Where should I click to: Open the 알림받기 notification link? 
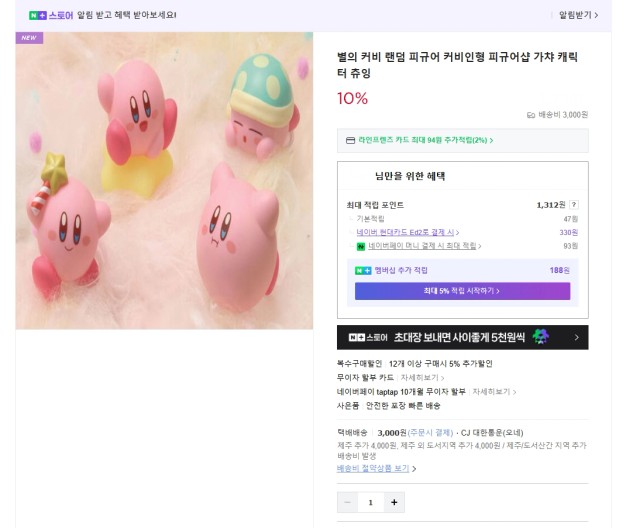[x=578, y=15]
